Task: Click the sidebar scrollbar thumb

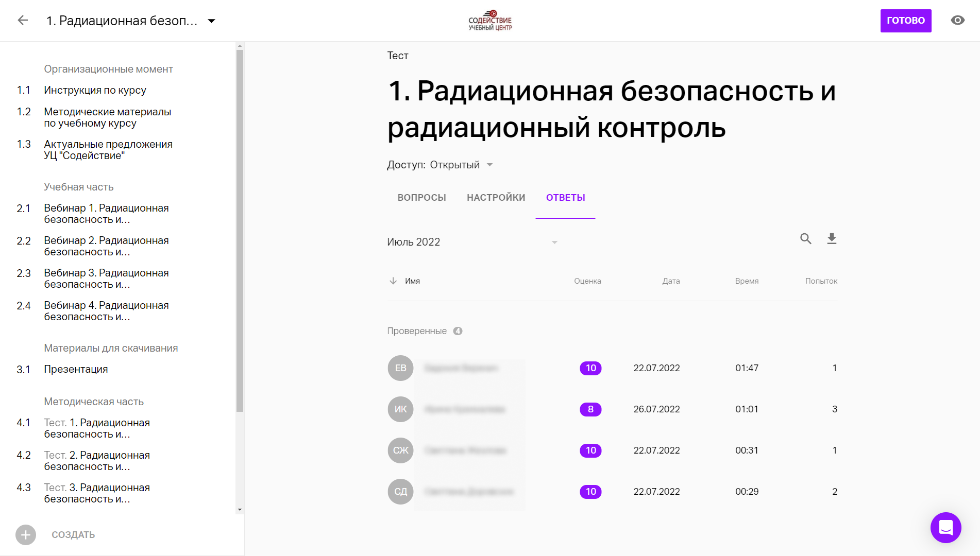Action: 240,231
